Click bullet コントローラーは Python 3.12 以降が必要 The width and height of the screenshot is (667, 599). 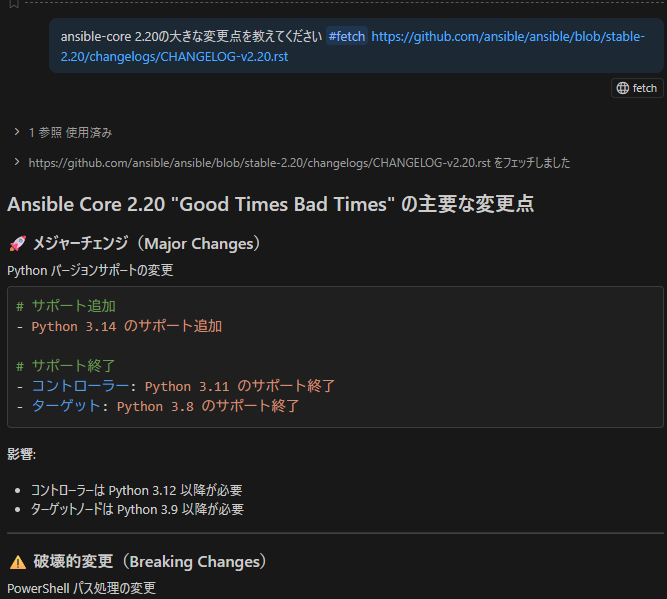coord(137,490)
